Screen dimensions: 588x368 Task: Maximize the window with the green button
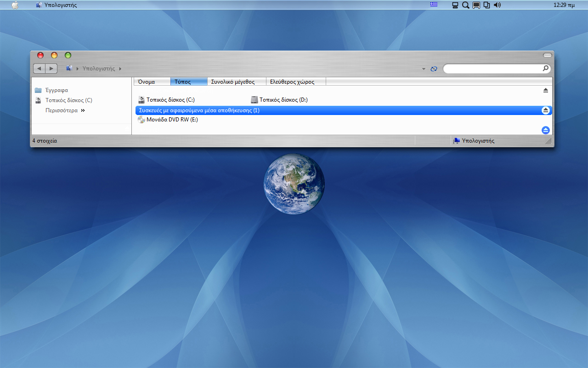(x=68, y=55)
